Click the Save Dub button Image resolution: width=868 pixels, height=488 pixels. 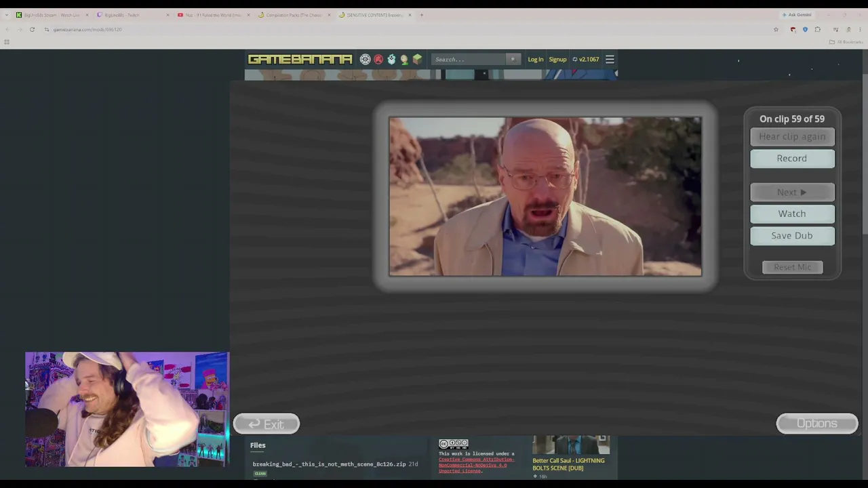[792, 235]
